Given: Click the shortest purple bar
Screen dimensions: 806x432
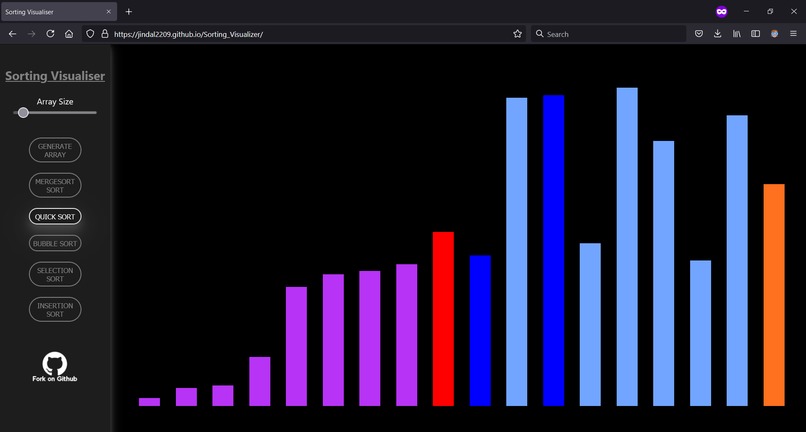Looking at the screenshot, I should (149, 402).
